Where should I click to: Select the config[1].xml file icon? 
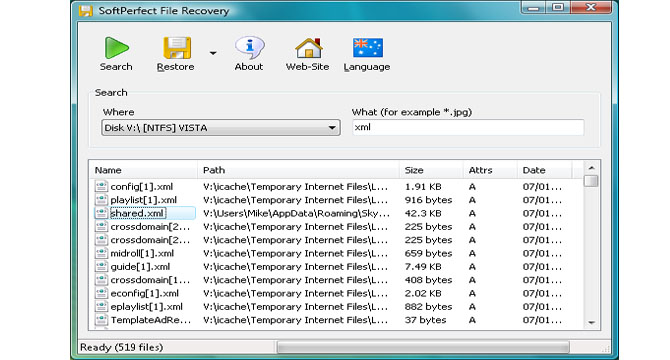101,186
